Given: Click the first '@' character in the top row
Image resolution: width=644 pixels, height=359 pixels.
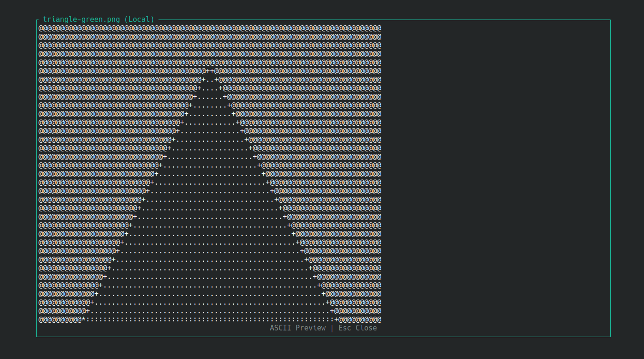Looking at the screenshot, I should pyautogui.click(x=40, y=28).
